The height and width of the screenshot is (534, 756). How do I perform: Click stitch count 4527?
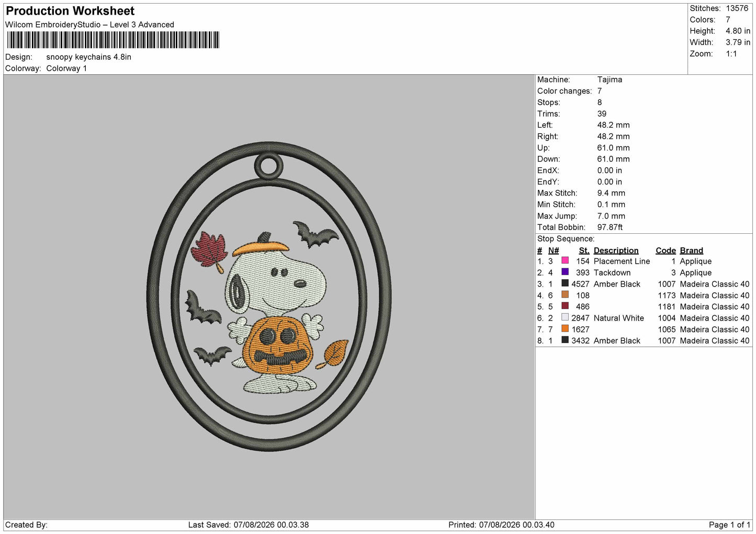coord(580,284)
